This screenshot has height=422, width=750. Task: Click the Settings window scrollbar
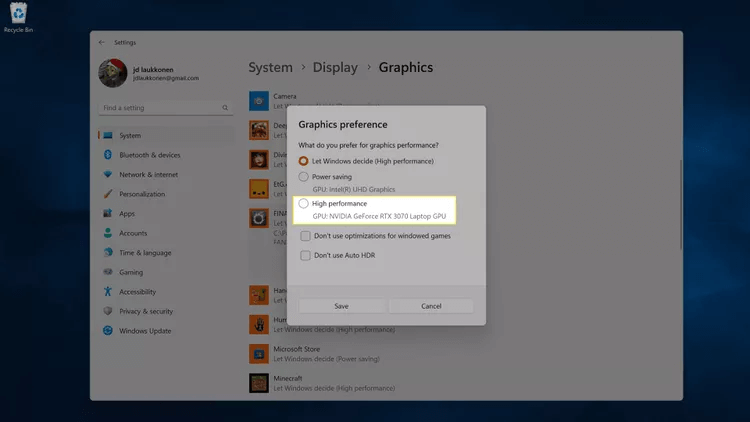point(680,204)
